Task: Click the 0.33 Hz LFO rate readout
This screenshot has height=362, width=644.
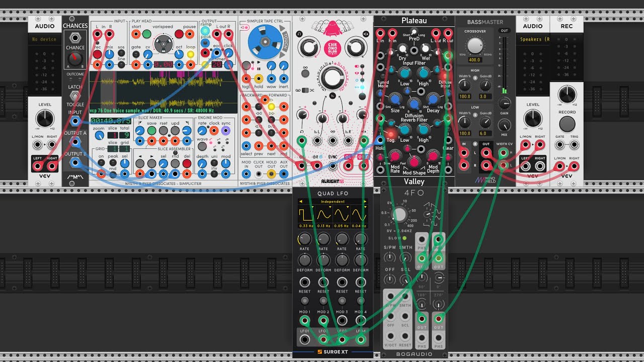Action: pyautogui.click(x=305, y=226)
